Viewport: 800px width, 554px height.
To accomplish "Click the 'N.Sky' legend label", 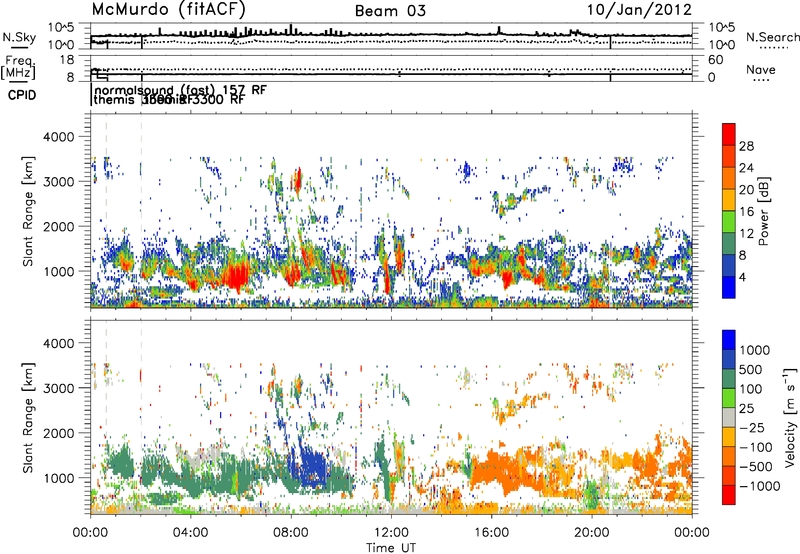I will coord(19,37).
